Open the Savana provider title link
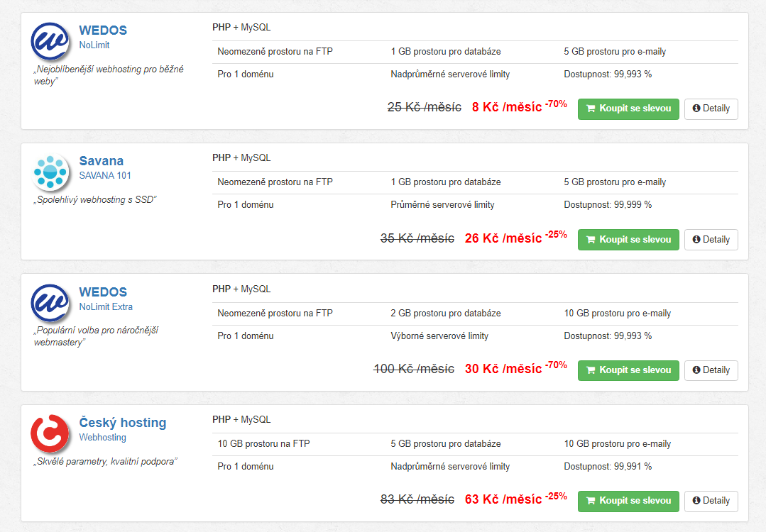766x532 pixels. coord(102,161)
